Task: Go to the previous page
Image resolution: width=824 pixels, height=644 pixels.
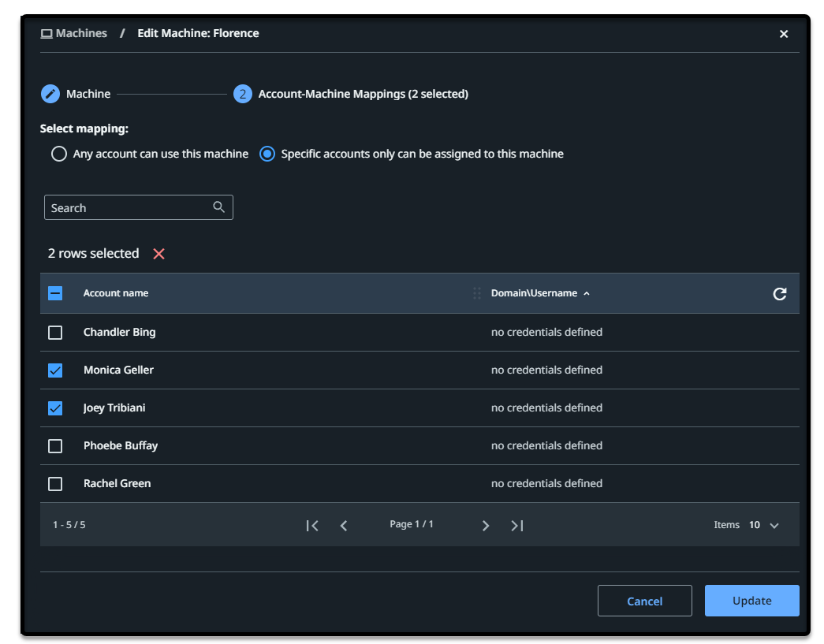Action: coord(344,525)
